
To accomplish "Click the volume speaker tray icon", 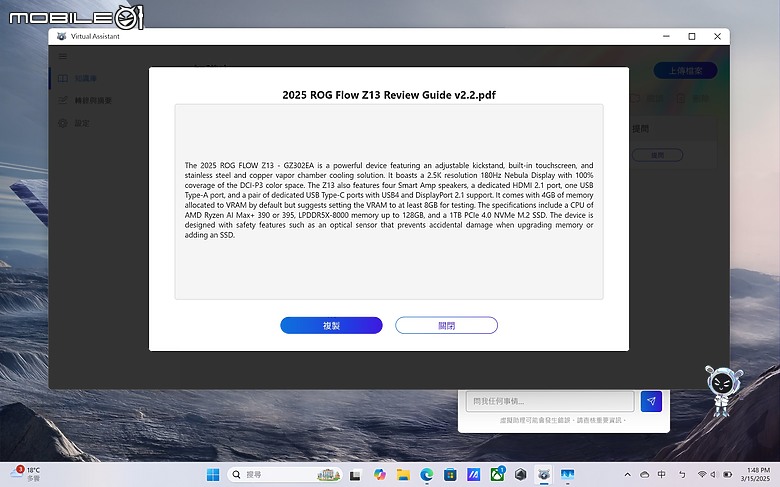I will click(714, 475).
